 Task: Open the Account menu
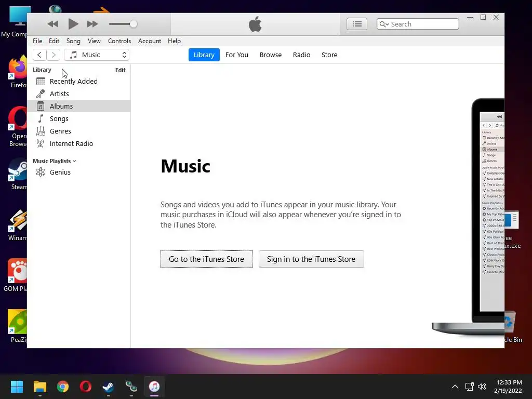[x=150, y=41]
